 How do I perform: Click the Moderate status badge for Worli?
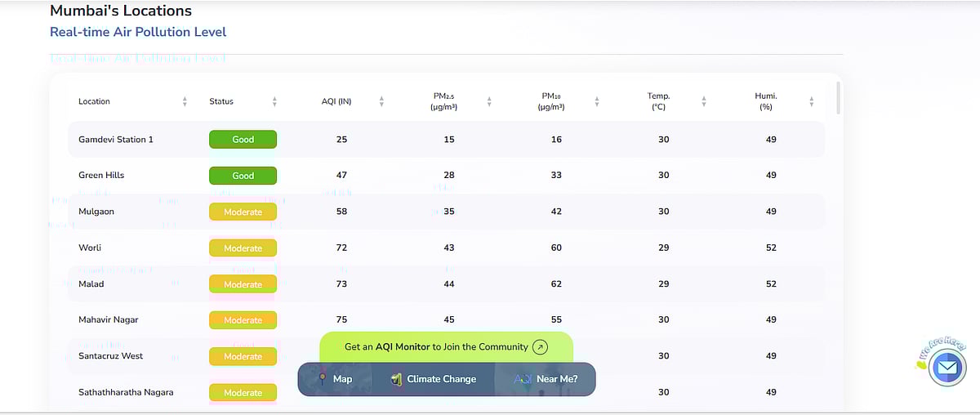coord(243,248)
